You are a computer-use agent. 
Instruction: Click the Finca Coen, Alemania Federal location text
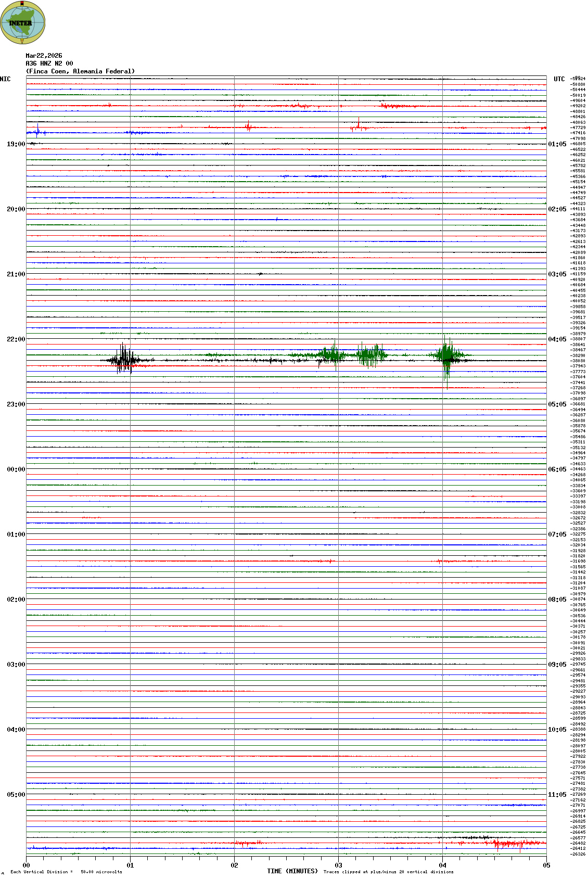[80, 71]
